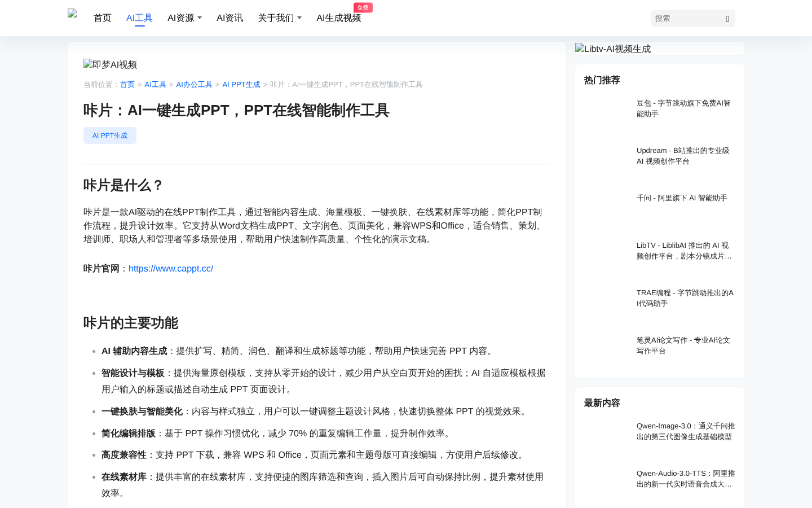Click 最新内容 section heading
Viewport: 812px width, 508px height.
(602, 403)
